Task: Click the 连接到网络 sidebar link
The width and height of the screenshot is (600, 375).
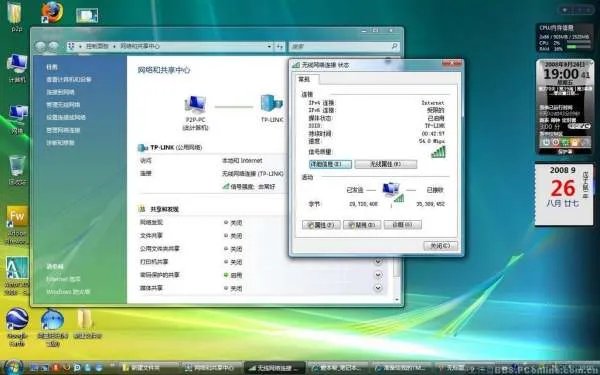Action: (60, 92)
